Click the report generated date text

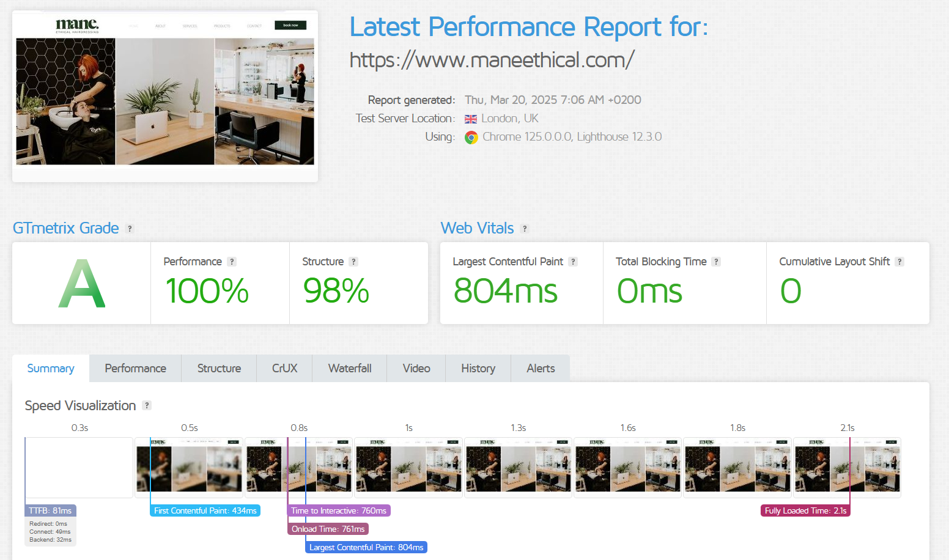pyautogui.click(x=553, y=100)
